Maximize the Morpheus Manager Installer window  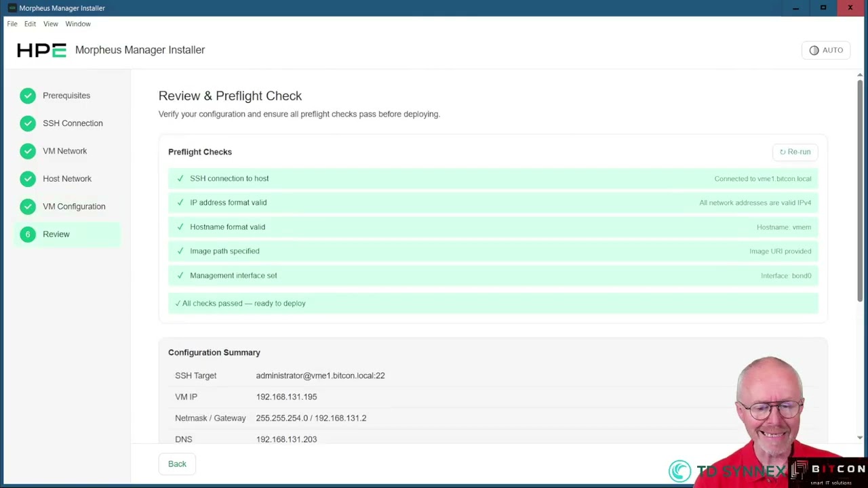(x=823, y=8)
